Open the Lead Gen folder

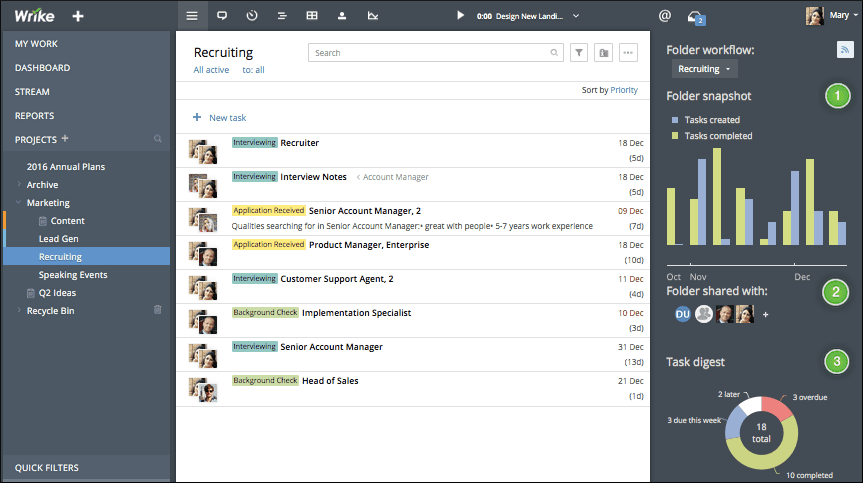[58, 239]
